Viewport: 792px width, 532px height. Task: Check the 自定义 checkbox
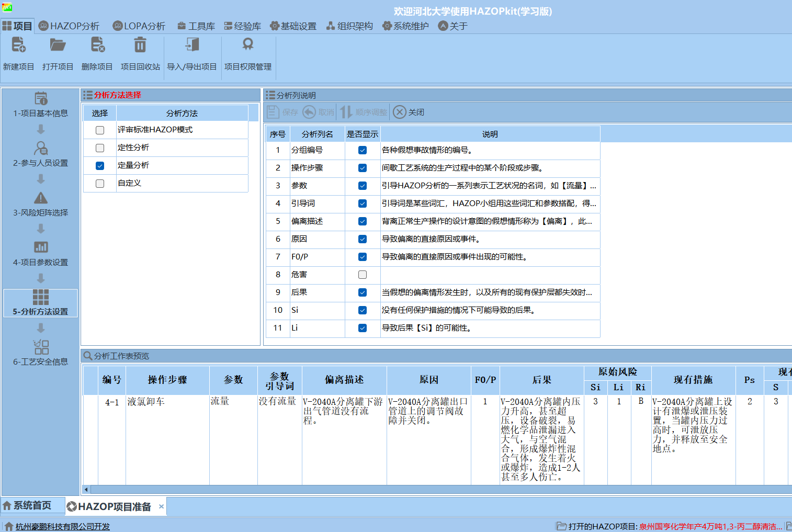[100, 184]
